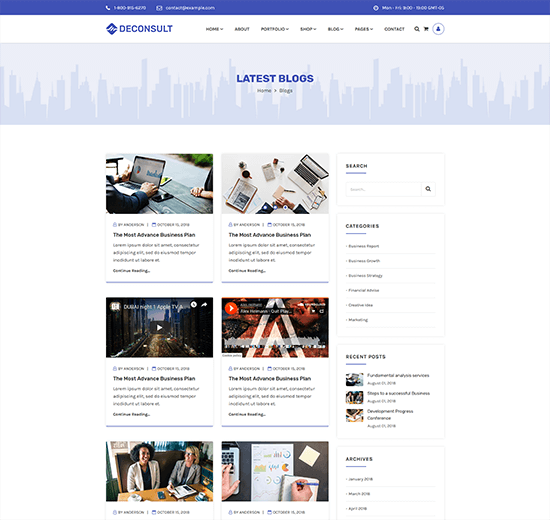Open the ABOUT menu item
Viewport: 550px width, 520px height.
click(242, 29)
